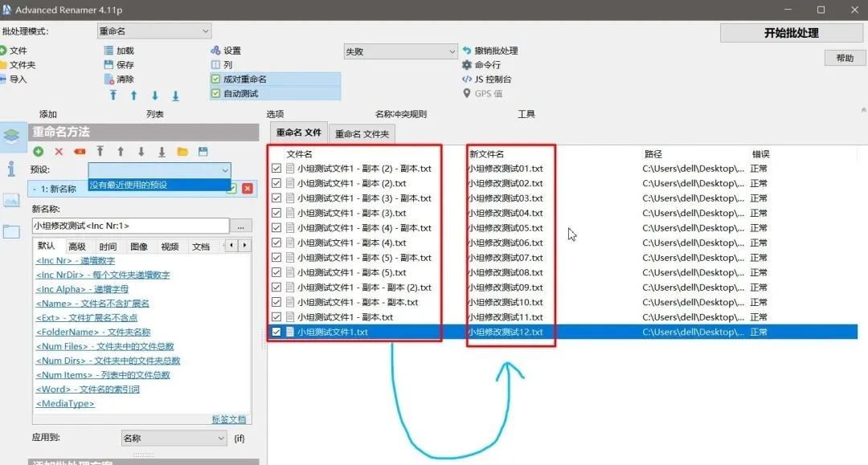This screenshot has width=868, height=465.
Task: Click the 开始批处理 button
Action: [x=791, y=33]
